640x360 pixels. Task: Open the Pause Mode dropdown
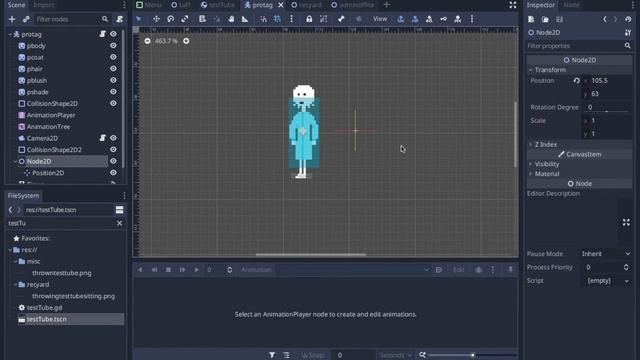606,254
